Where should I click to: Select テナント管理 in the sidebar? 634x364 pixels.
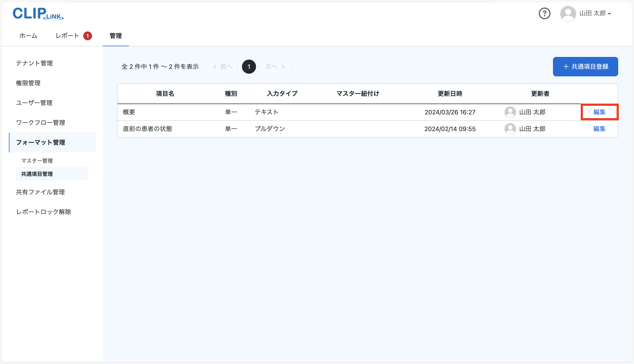point(34,63)
